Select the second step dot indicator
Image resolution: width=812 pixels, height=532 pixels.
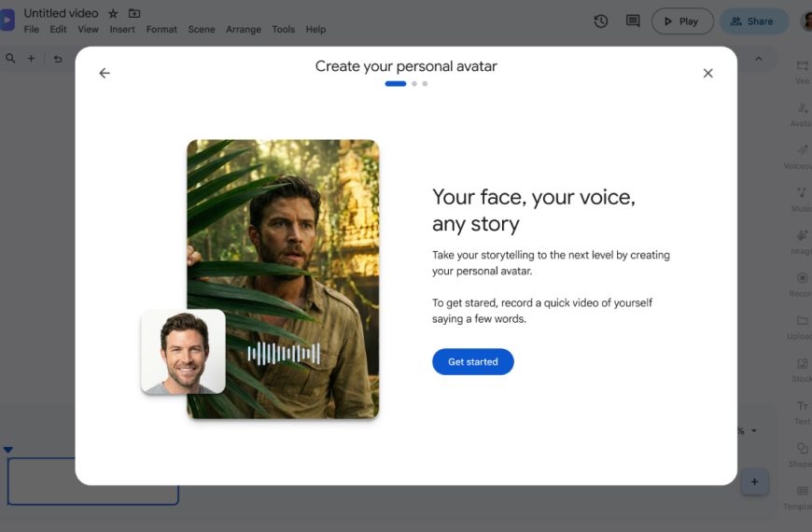(414, 83)
